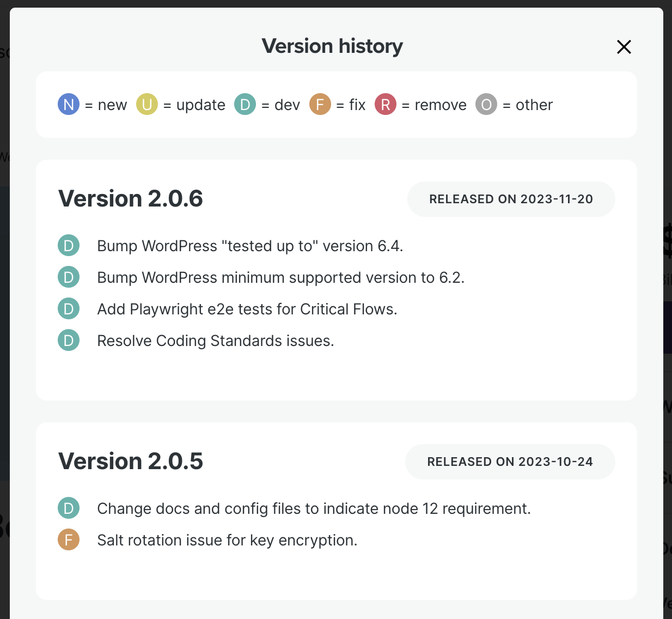
Task: Select the Version 2.0.5 heading
Action: (131, 461)
